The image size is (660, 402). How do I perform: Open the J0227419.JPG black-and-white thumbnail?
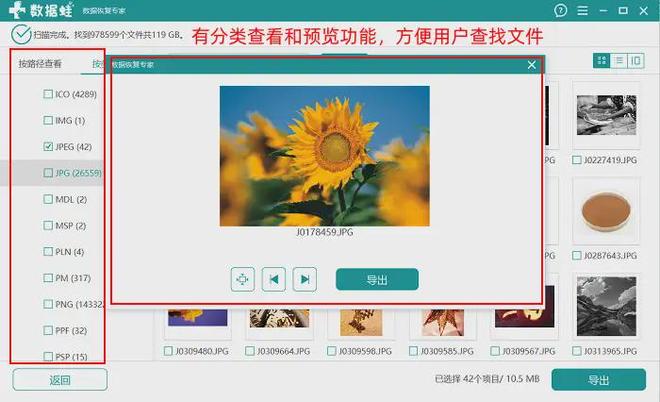606,115
